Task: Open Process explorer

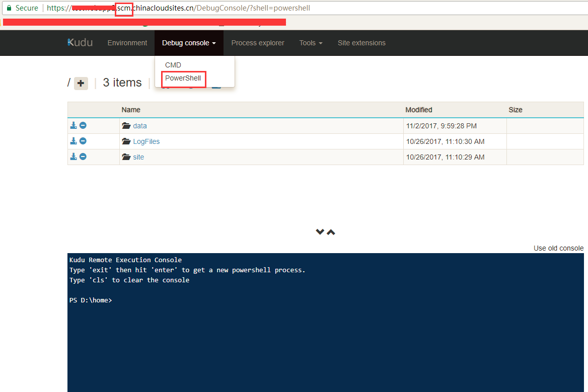Action: (258, 43)
